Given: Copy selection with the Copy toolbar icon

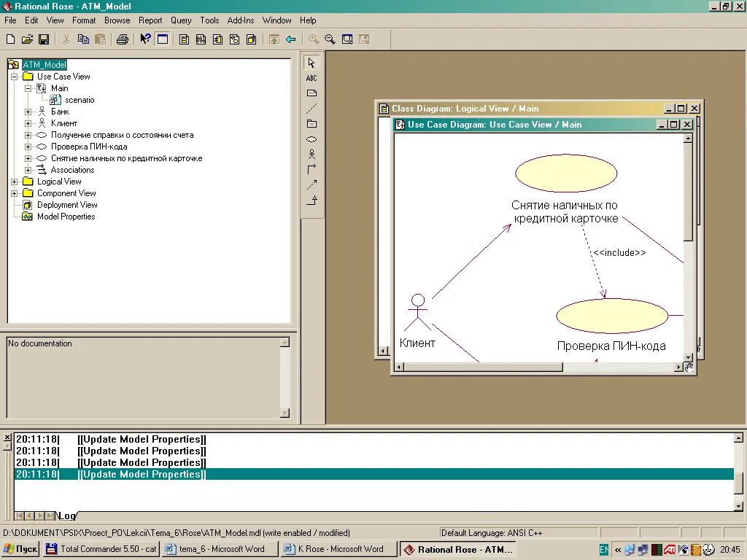Looking at the screenshot, I should click(x=83, y=39).
